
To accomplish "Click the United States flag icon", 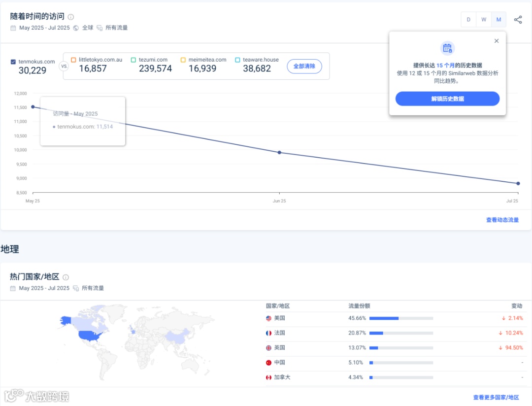I will click(268, 318).
